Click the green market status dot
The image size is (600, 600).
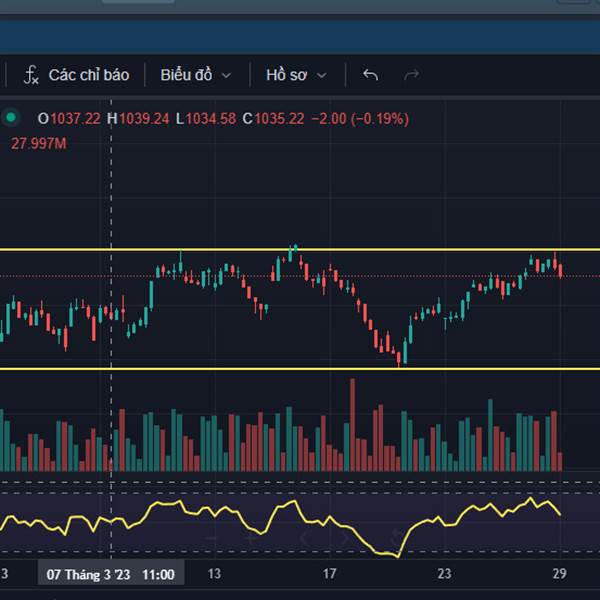click(x=11, y=118)
